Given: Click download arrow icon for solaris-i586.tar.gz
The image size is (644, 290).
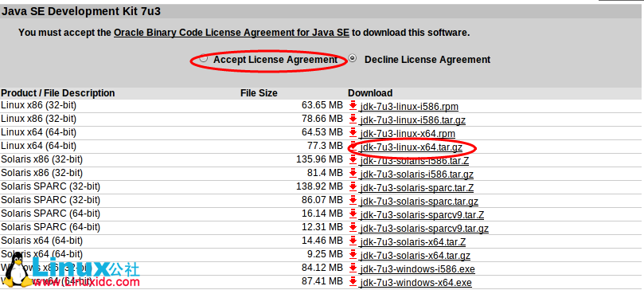Looking at the screenshot, I should pos(353,174).
